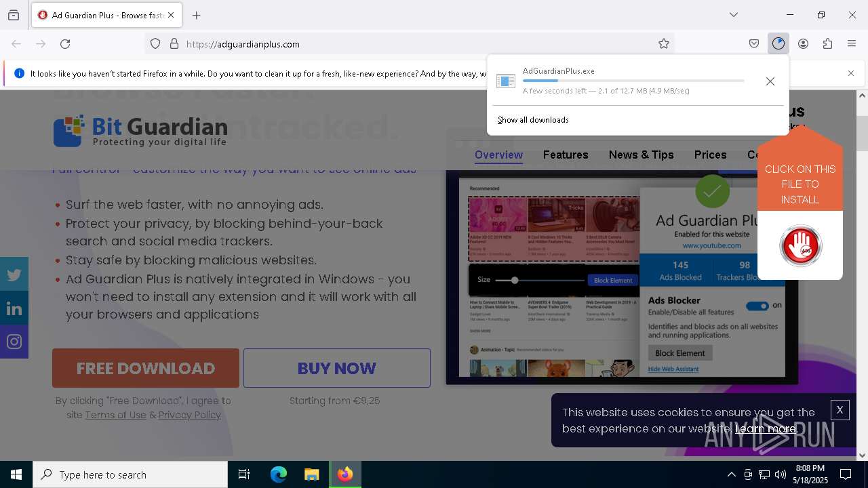This screenshot has width=868, height=488.
Task: Go back to the previous page
Action: 16,44
